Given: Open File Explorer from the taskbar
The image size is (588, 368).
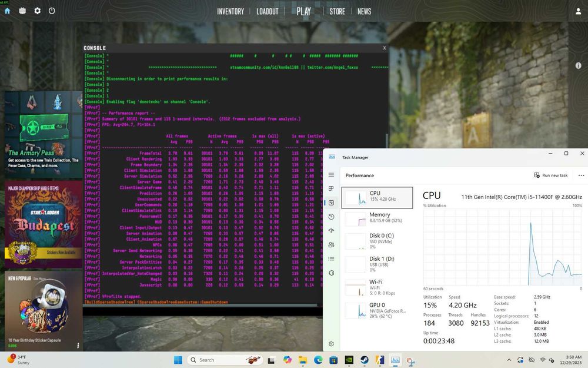Looking at the screenshot, I should click(x=303, y=360).
